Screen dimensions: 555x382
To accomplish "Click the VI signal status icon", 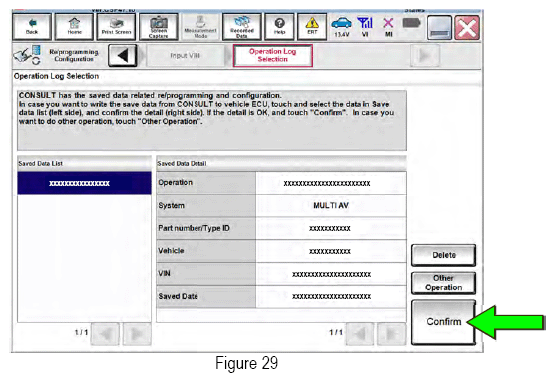I will coord(365,27).
